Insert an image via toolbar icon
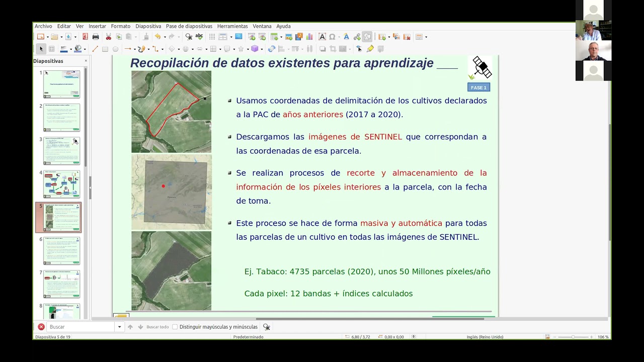This screenshot has height=362, width=644. coord(289,37)
